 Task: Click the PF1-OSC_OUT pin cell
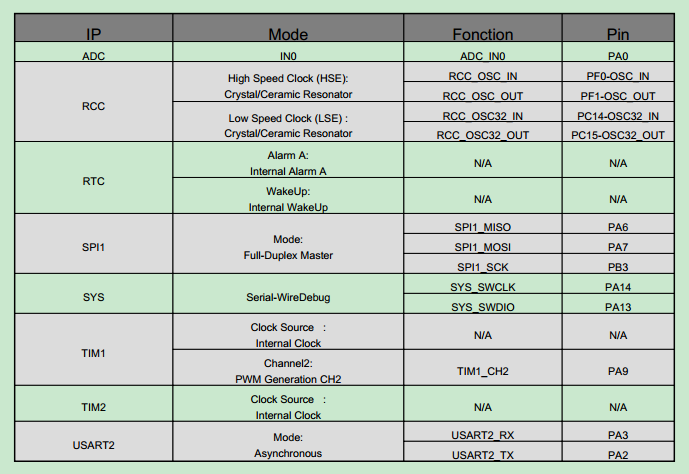618,92
